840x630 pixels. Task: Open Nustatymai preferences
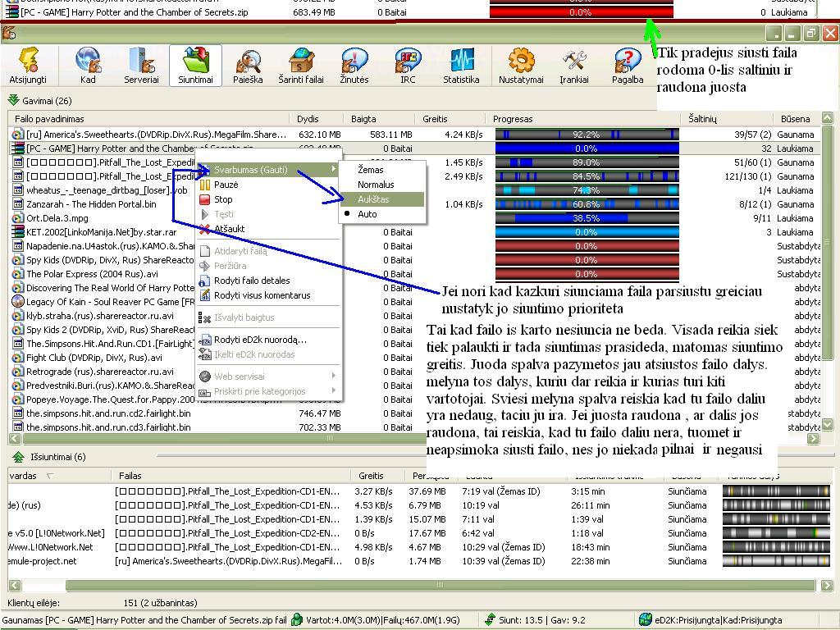pyautogui.click(x=521, y=66)
